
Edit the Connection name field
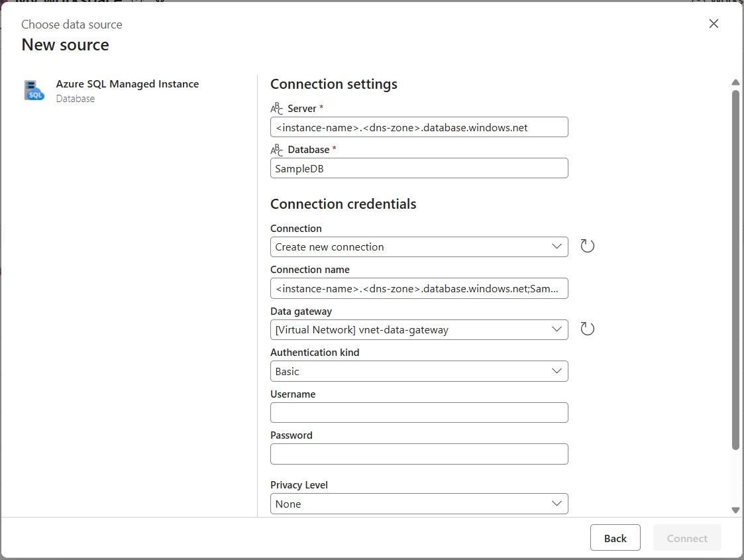tap(419, 288)
